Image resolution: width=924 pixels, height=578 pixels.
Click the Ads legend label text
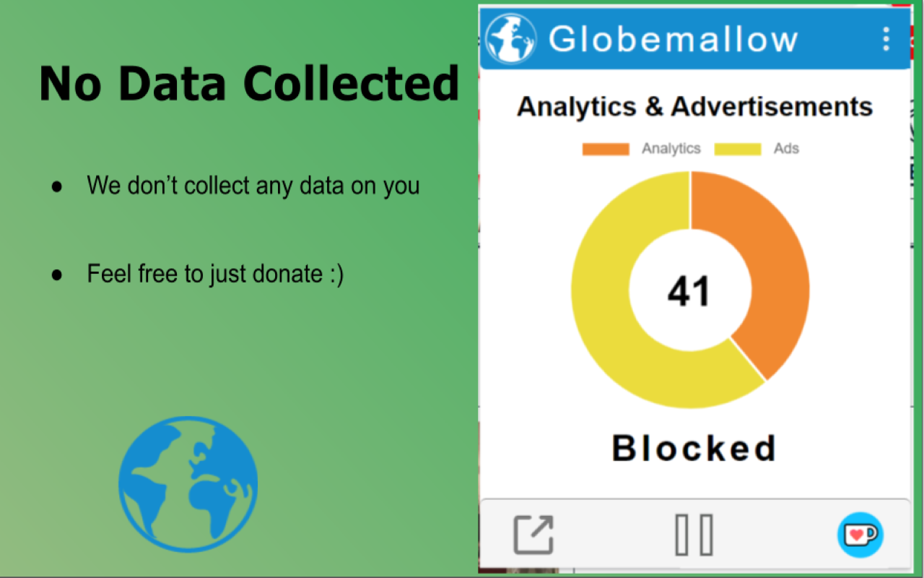(786, 148)
